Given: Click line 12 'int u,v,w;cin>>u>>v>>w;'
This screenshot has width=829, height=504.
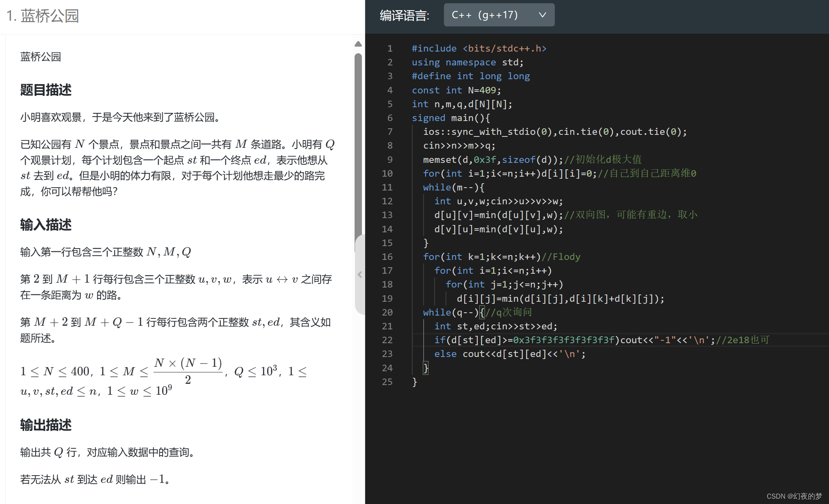Looking at the screenshot, I should pos(499,201).
